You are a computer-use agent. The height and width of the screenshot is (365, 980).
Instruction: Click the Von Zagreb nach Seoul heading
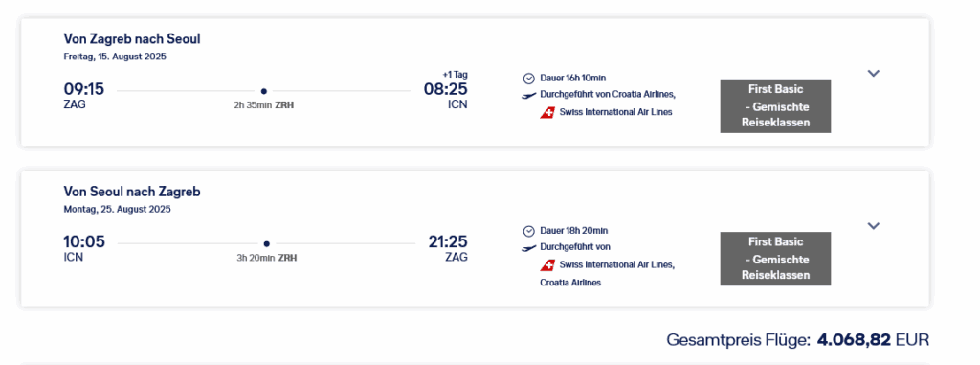[132, 39]
